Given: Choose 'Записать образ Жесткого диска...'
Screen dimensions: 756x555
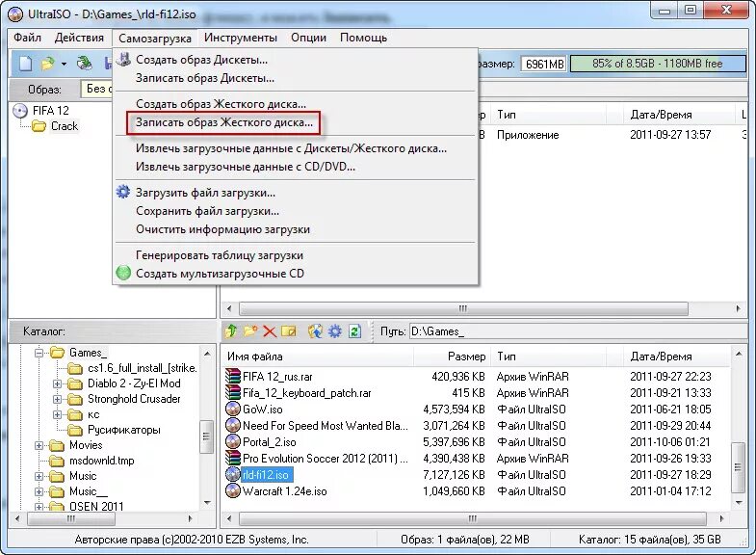Looking at the screenshot, I should point(223,122).
